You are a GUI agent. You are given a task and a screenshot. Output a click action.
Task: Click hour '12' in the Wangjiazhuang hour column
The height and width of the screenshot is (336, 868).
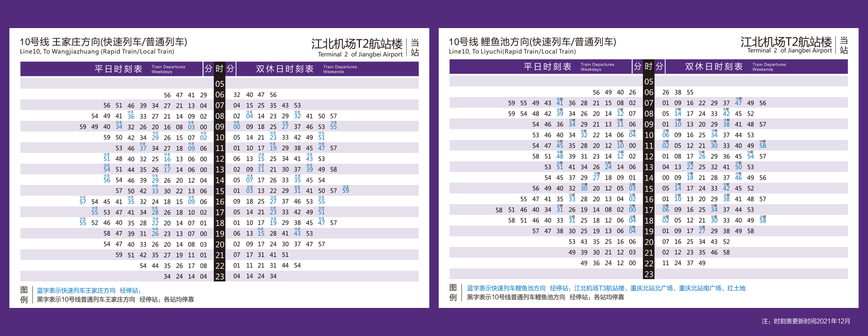[220, 159]
